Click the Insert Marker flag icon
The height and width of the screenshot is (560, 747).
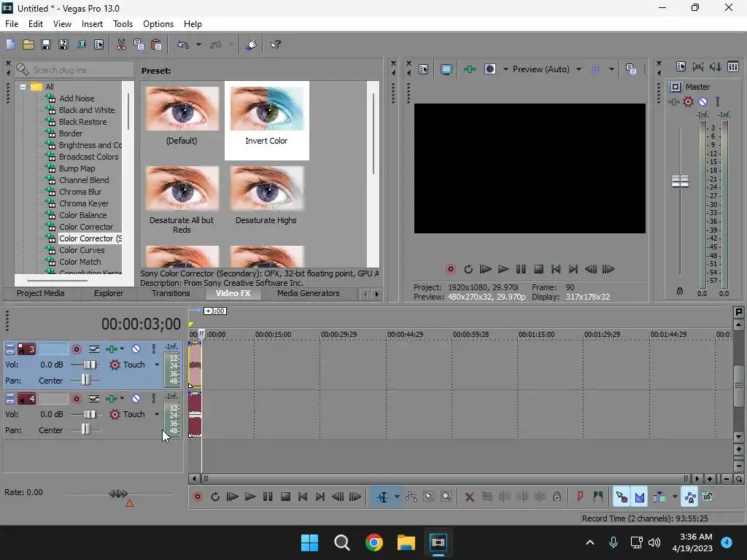(580, 497)
